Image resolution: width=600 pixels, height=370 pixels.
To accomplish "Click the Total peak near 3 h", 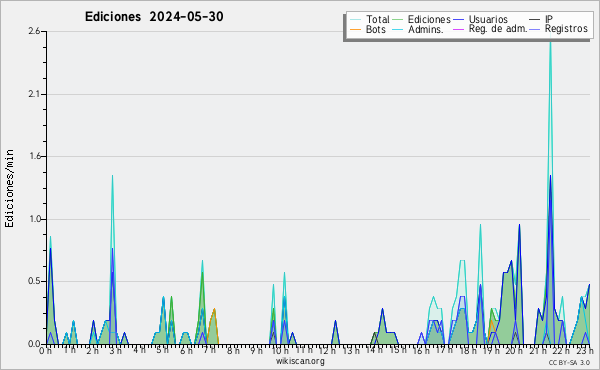I will tap(112, 176).
